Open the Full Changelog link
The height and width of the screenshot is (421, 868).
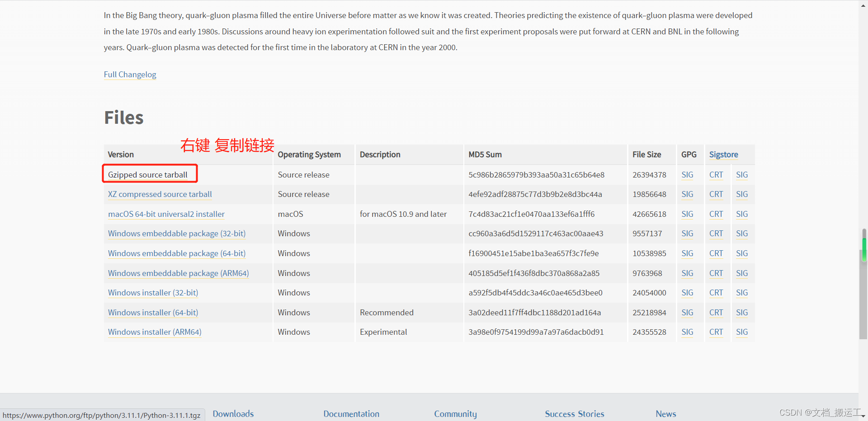tap(130, 75)
